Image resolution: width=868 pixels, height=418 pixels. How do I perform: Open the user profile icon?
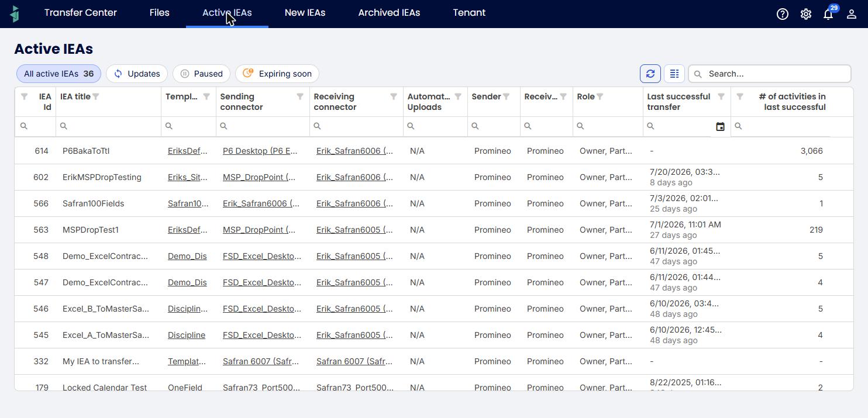coord(852,14)
